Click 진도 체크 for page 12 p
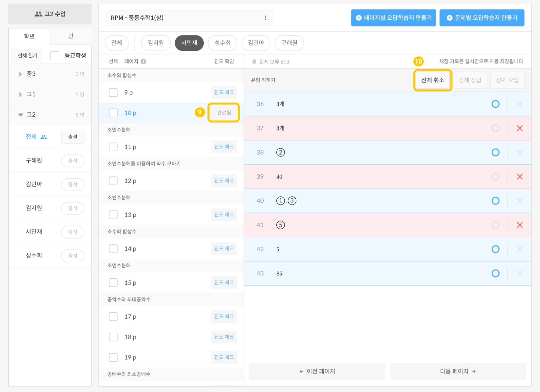Screen dimensions: 540x392 (224, 180)
